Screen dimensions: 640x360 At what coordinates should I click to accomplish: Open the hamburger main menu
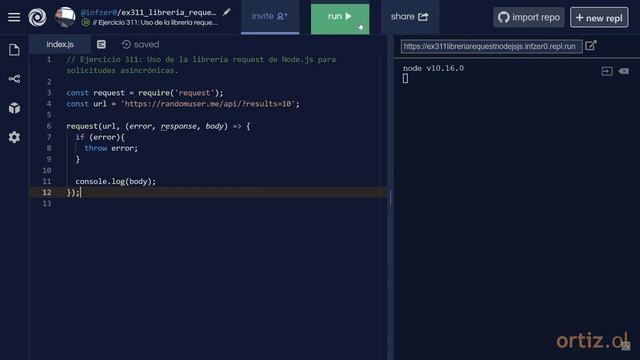pyautogui.click(x=14, y=17)
